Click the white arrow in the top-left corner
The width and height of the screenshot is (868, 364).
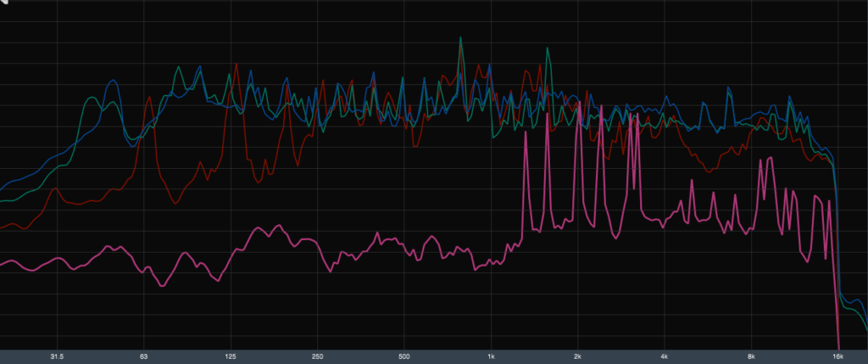(x=4, y=4)
